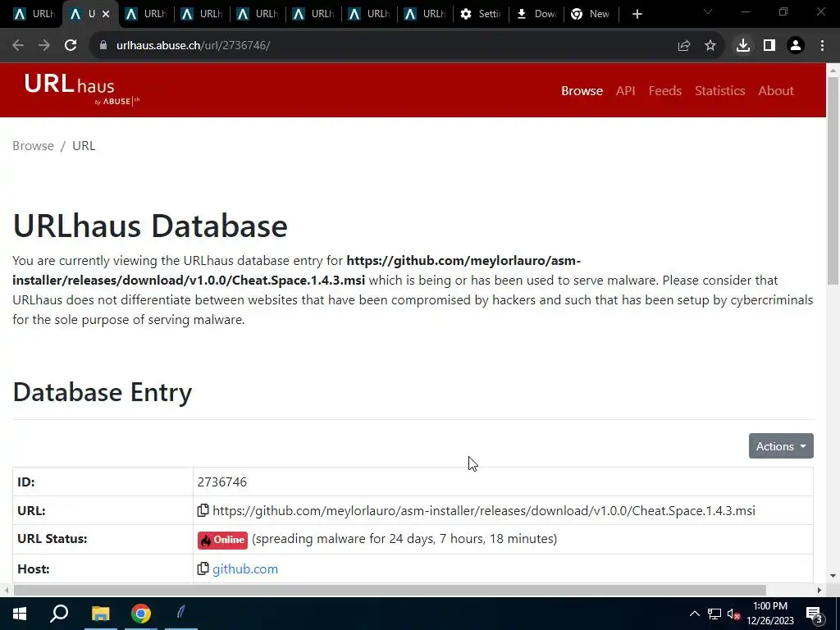Click the muted volume tray icon

[734, 614]
